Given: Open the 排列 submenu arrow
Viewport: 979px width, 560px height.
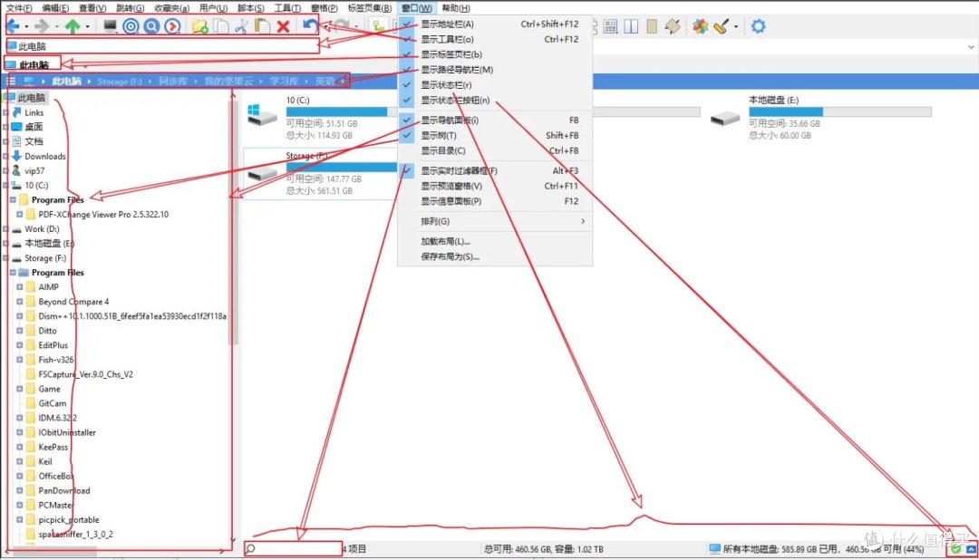Looking at the screenshot, I should [582, 221].
